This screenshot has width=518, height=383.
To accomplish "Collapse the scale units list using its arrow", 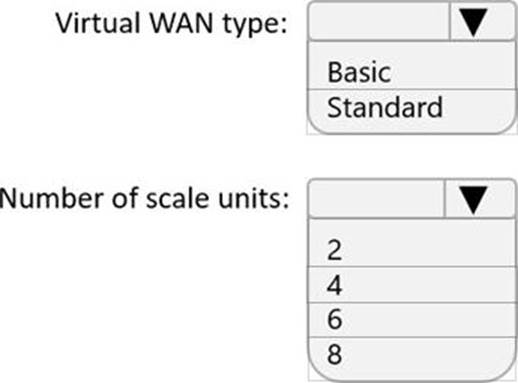I will click(473, 200).
